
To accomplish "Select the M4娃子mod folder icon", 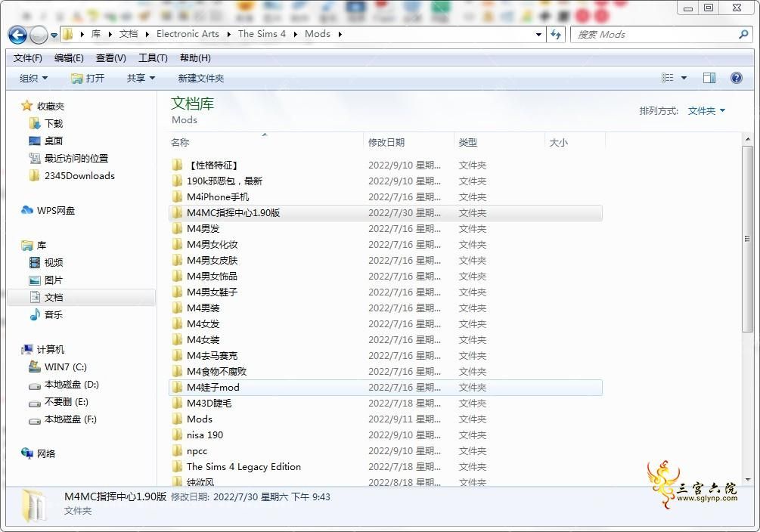I will coord(177,388).
